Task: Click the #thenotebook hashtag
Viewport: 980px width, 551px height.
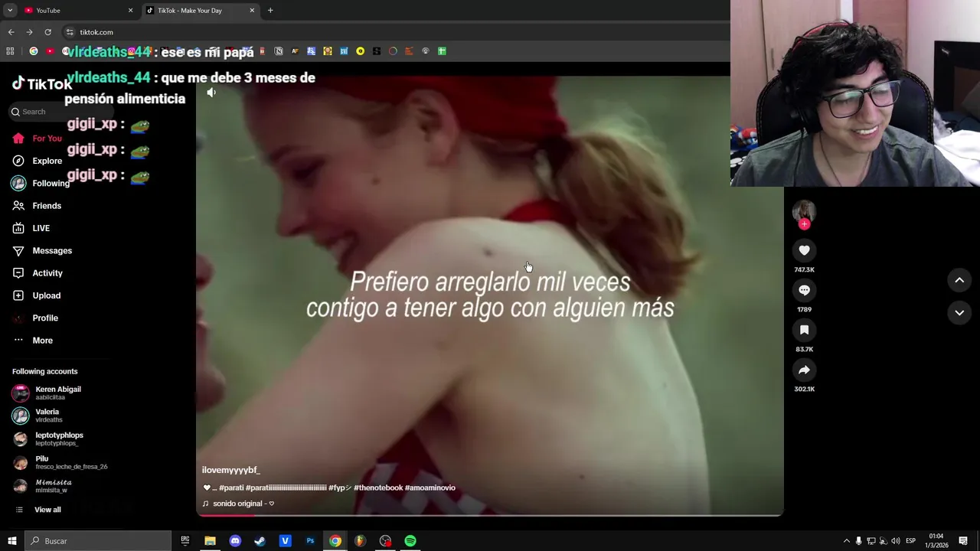Action: [x=377, y=487]
